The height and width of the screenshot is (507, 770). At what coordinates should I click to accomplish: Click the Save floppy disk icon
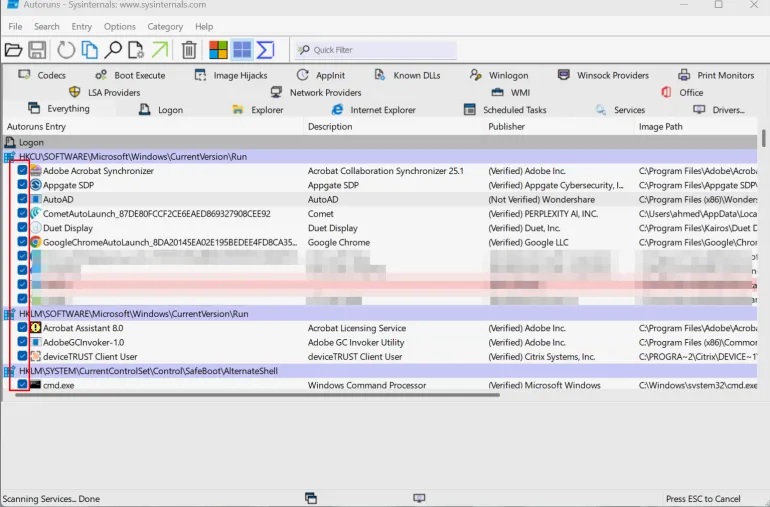(37, 50)
